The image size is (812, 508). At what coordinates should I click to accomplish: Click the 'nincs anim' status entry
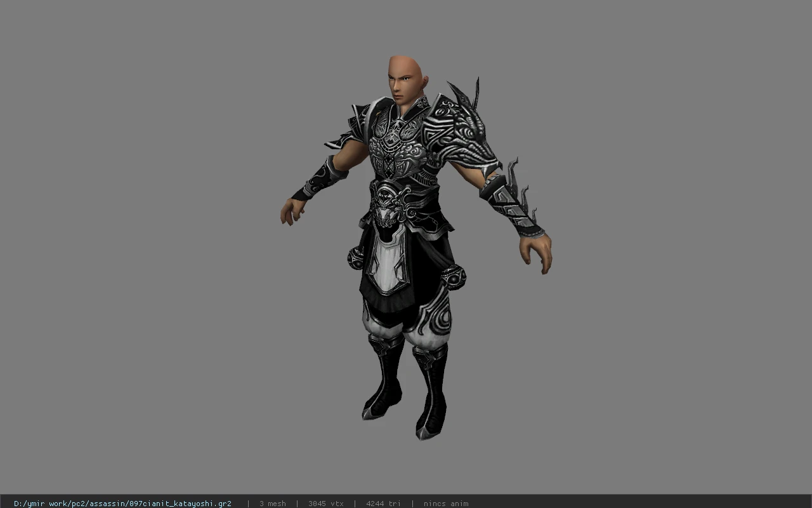(x=446, y=504)
